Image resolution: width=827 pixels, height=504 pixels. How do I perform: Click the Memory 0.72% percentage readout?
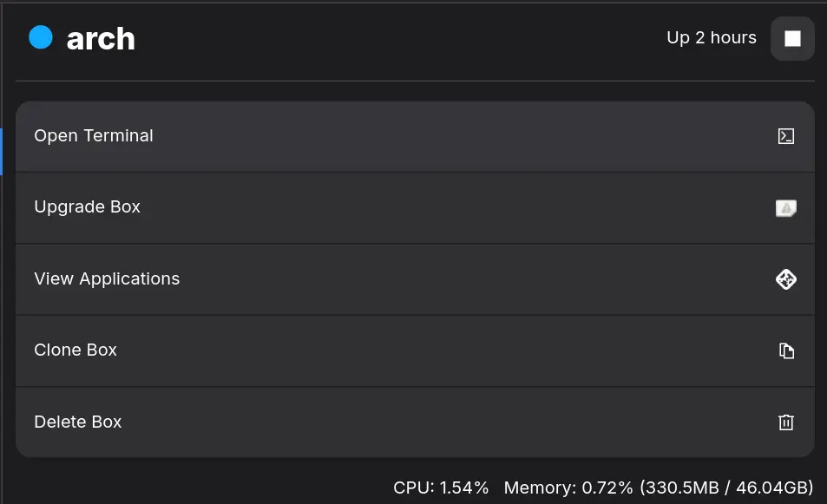pyautogui.click(x=568, y=488)
